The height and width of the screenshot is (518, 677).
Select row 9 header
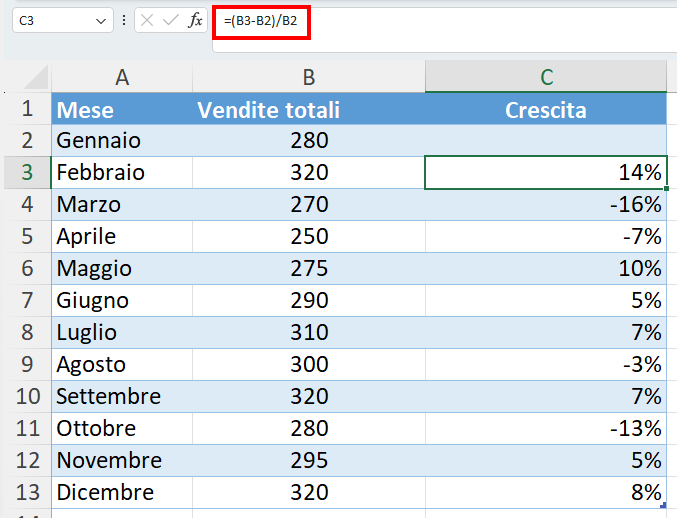tap(27, 364)
